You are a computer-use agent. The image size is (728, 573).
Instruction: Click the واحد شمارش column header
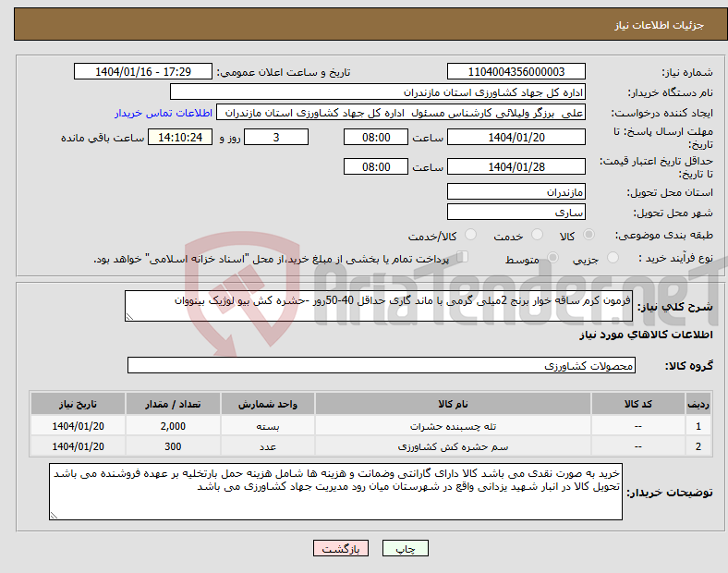coord(268,404)
